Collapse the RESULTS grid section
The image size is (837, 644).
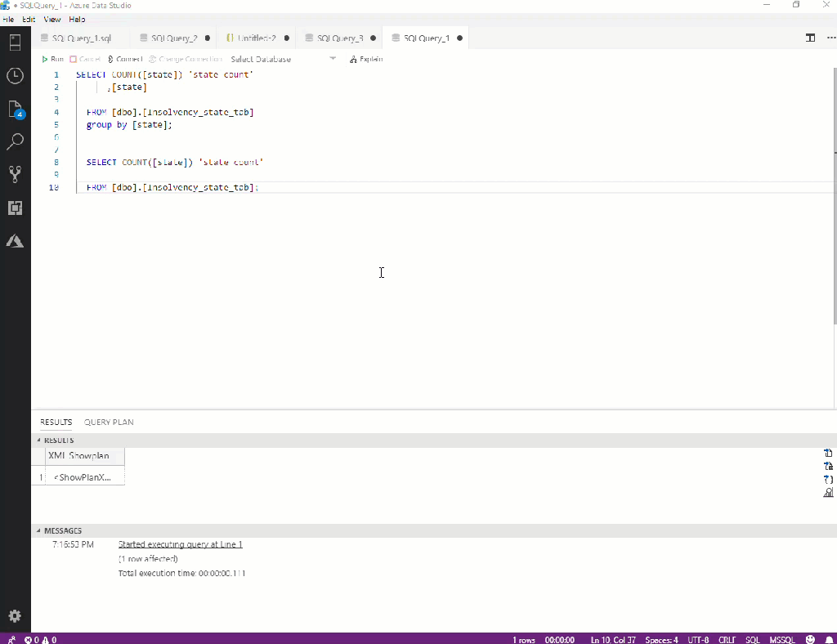click(x=57, y=441)
